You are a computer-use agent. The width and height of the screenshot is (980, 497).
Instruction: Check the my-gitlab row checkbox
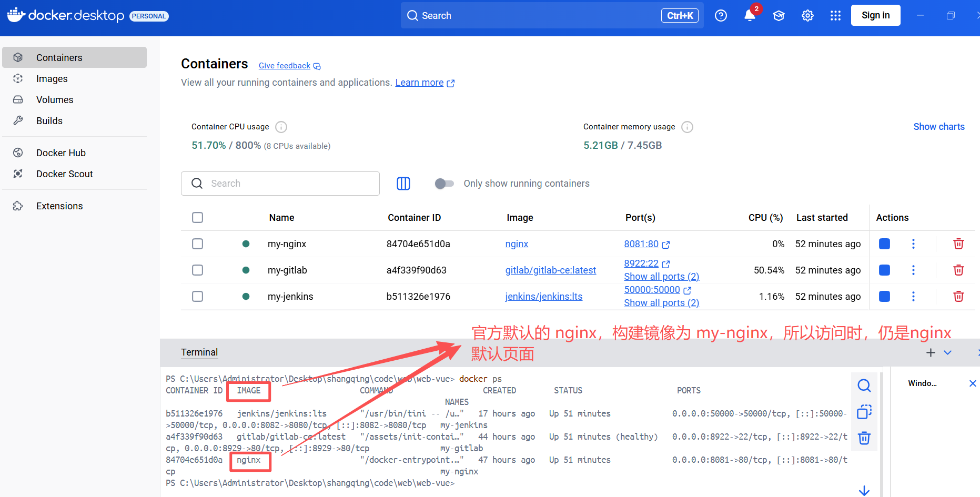pos(198,270)
